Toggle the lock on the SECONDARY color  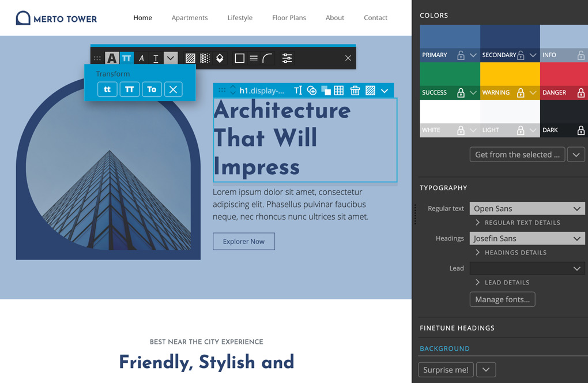tap(521, 55)
